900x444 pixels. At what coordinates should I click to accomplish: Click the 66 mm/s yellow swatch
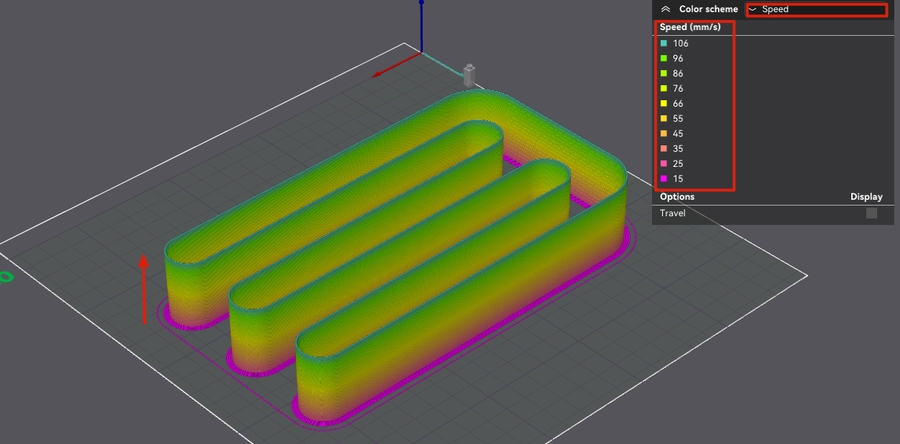[x=663, y=103]
